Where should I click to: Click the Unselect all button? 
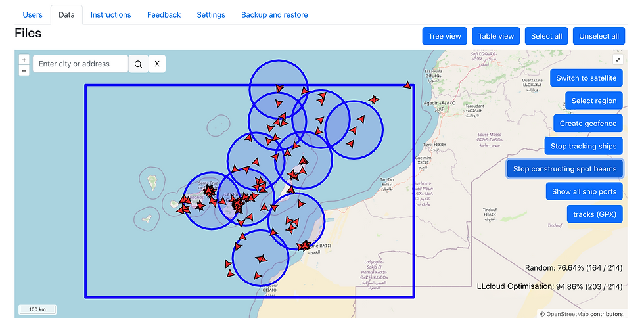click(599, 36)
